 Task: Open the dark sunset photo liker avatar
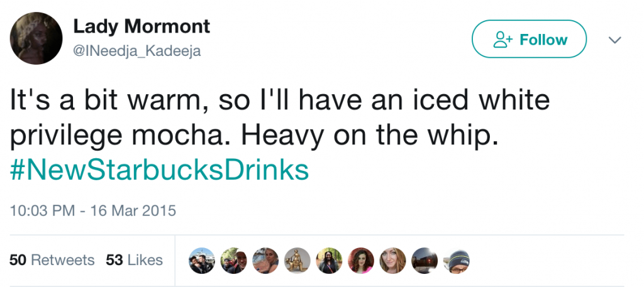click(425, 261)
